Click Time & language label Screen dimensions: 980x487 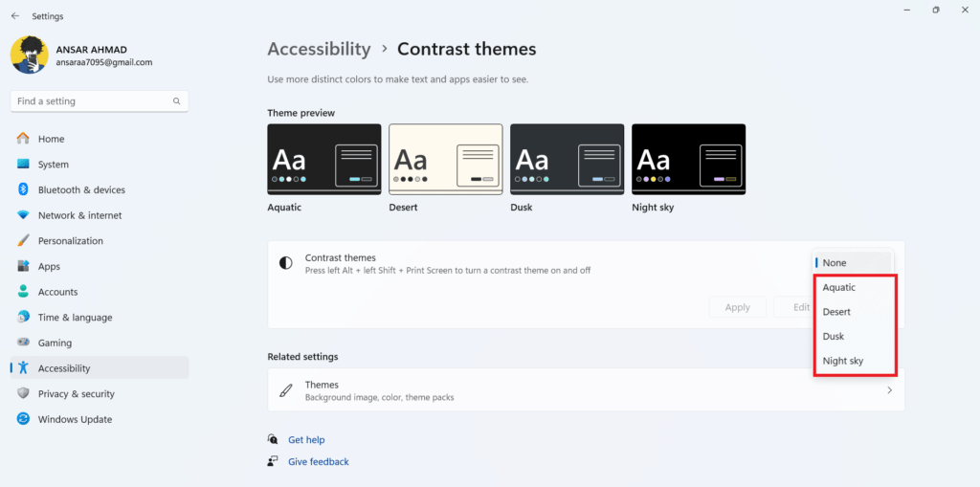tap(75, 318)
